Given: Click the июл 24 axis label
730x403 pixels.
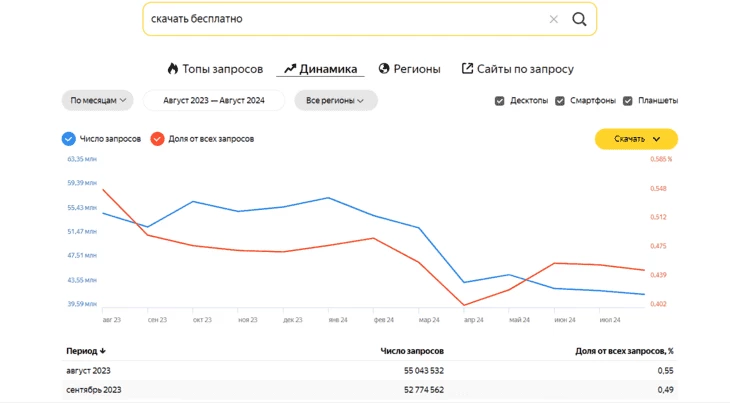Looking at the screenshot, I should pyautogui.click(x=610, y=320).
